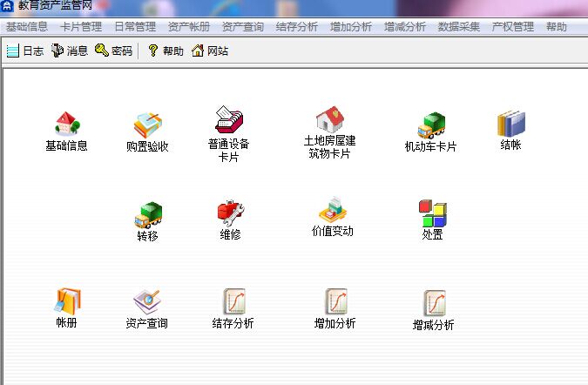Open the 增加分析 menu
588x385 pixels.
(x=351, y=27)
